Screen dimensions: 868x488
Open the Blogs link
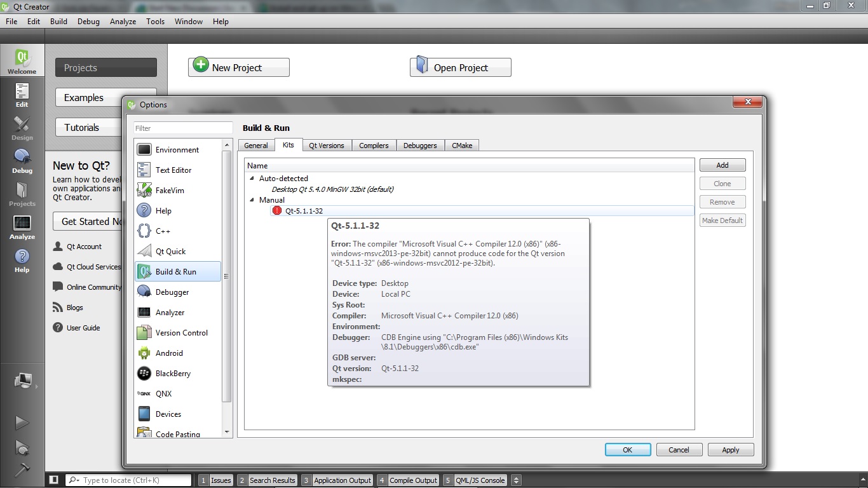pos(74,308)
